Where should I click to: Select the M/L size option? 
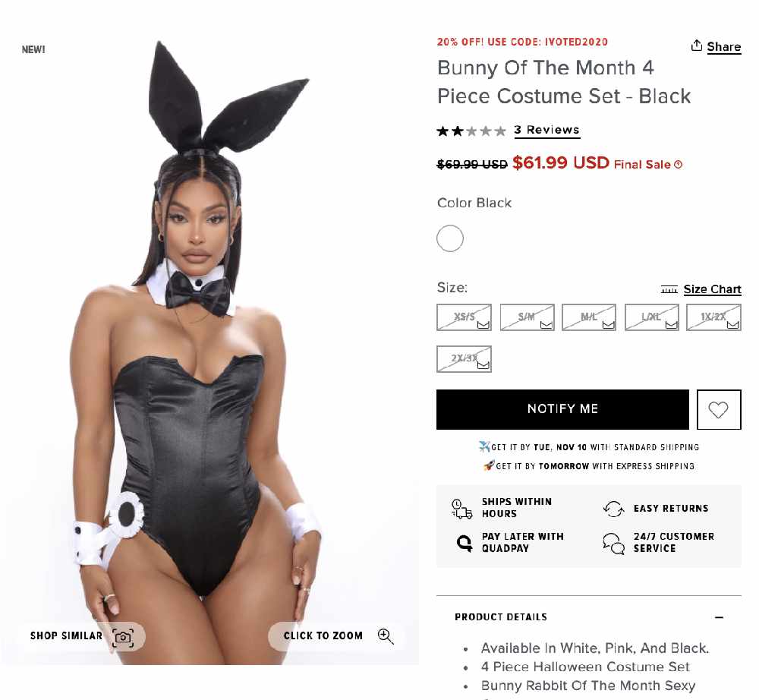click(589, 317)
